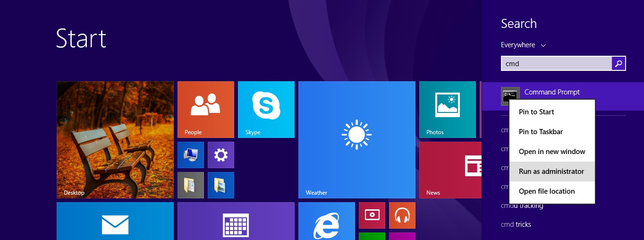
Task: Open the This PC computer tile
Action: pyautogui.click(x=191, y=155)
